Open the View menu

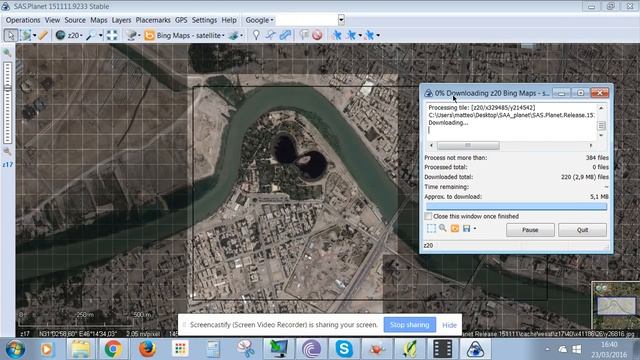pos(52,20)
